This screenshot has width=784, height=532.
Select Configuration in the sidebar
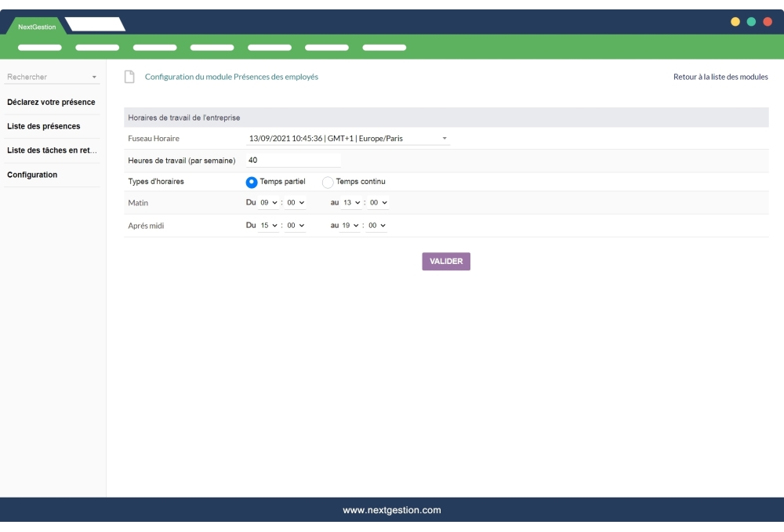pos(32,175)
